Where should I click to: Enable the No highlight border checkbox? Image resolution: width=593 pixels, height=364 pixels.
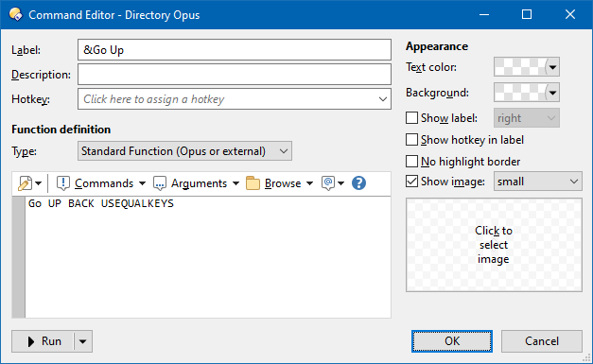tap(411, 162)
